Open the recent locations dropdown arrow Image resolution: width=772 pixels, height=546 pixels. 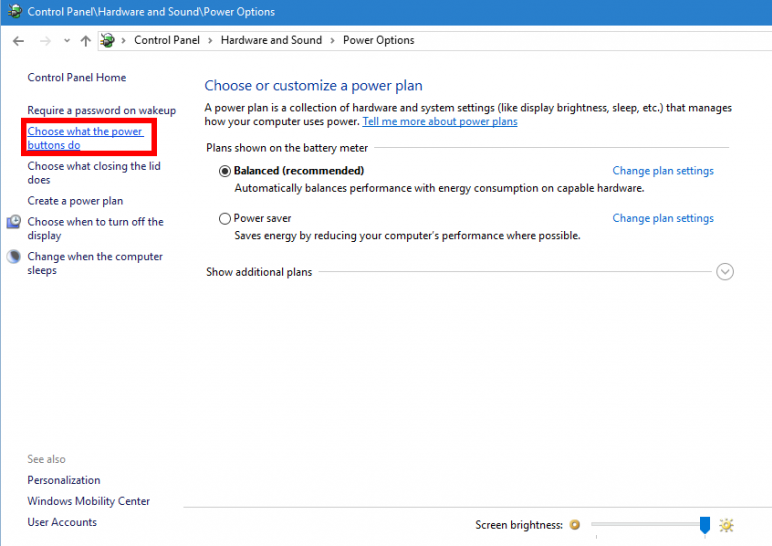(x=66, y=41)
